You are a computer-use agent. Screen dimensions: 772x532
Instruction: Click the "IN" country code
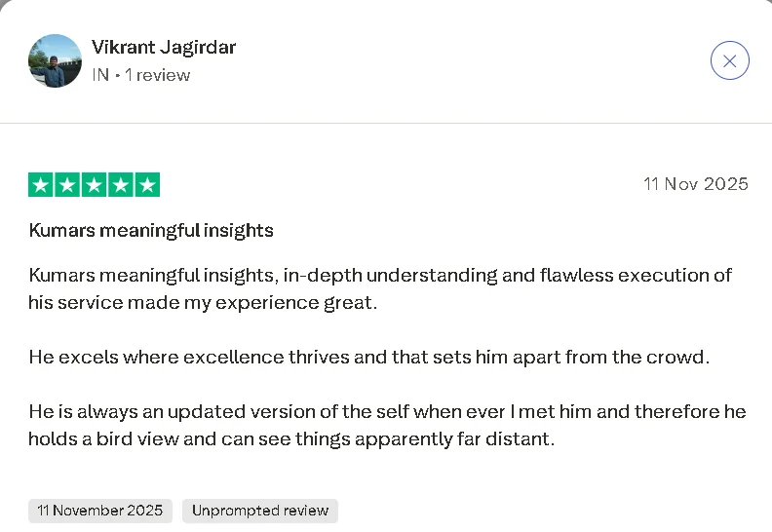click(x=100, y=75)
